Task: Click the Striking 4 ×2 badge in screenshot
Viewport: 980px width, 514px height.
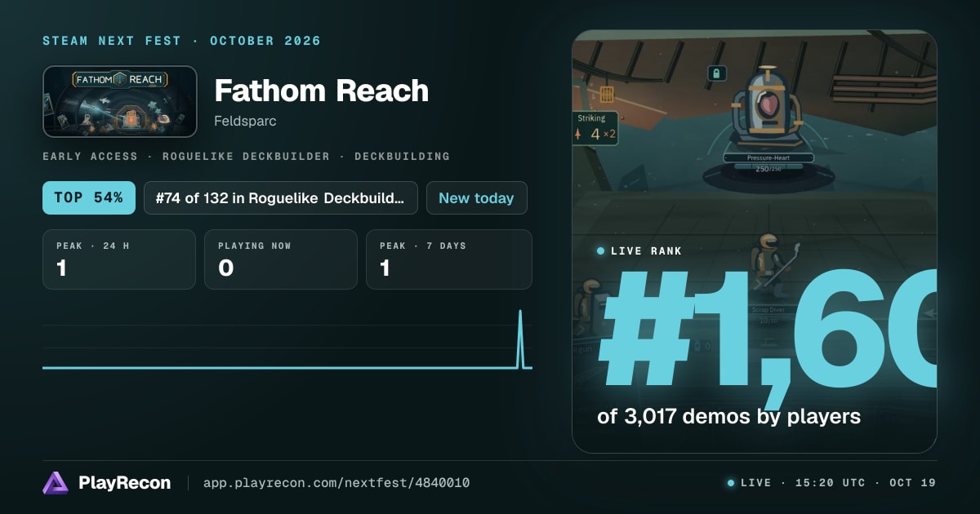Action: tap(595, 127)
